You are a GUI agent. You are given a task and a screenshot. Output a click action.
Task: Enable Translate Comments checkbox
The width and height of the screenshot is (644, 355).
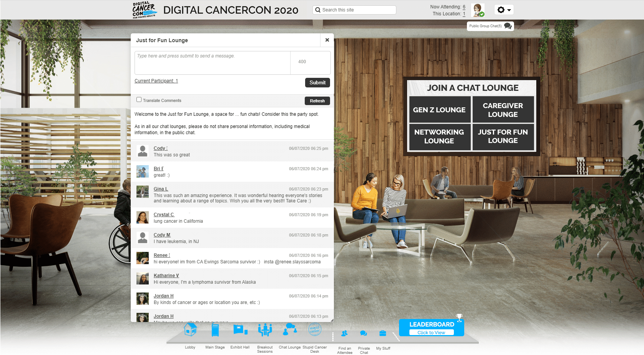[139, 100]
